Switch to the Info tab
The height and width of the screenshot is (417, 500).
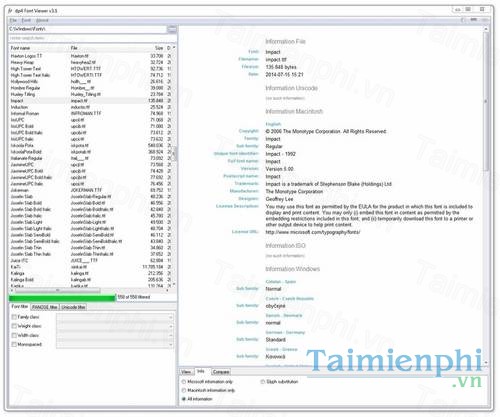(201, 371)
